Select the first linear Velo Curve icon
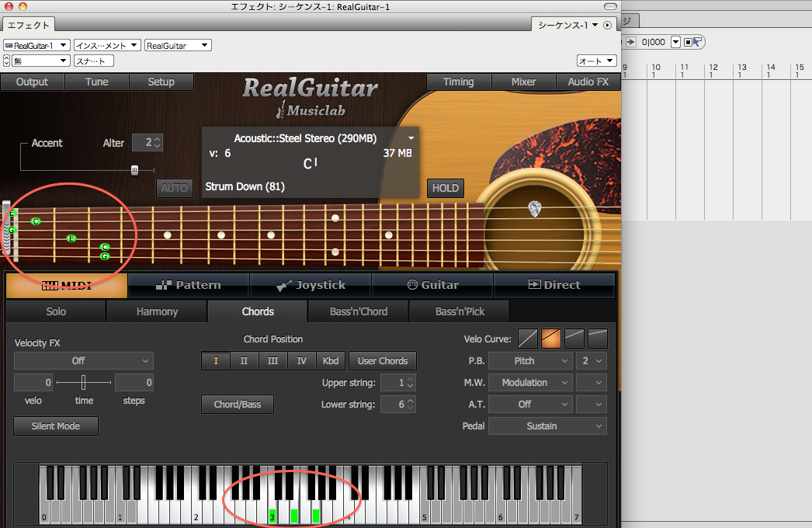Screen dimensions: 812x528 click(528, 339)
